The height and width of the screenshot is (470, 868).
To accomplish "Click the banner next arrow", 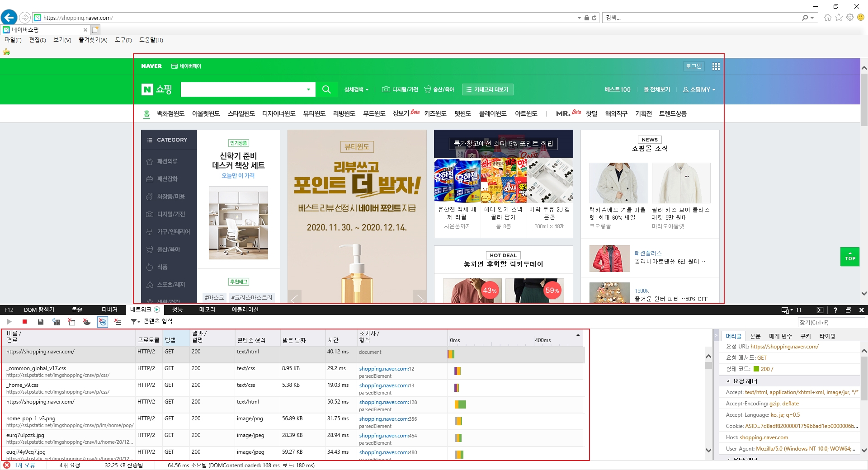I will click(420, 298).
